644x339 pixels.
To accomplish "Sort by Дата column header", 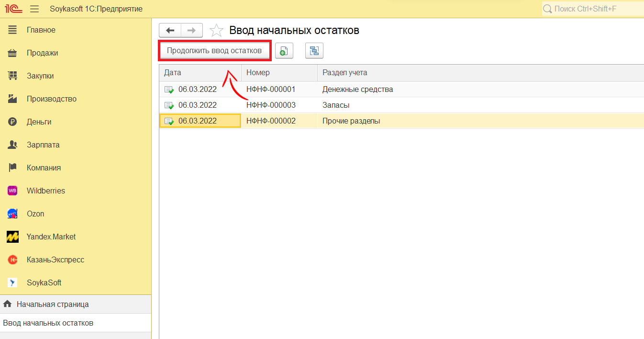I will [200, 73].
